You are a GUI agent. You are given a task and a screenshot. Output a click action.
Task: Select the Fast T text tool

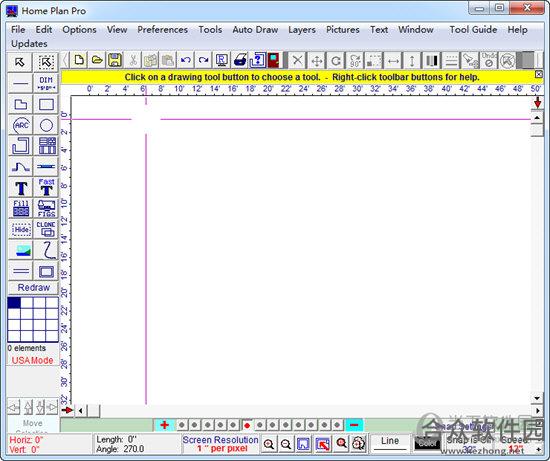[46, 188]
